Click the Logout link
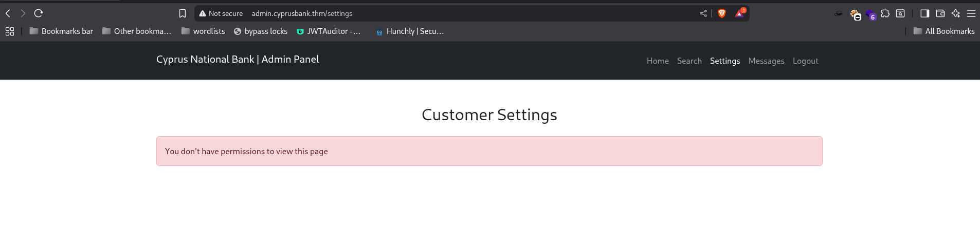 (805, 61)
